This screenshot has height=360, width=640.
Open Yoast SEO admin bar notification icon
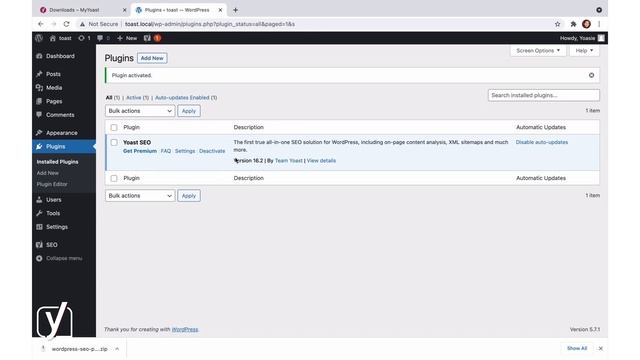(152, 38)
